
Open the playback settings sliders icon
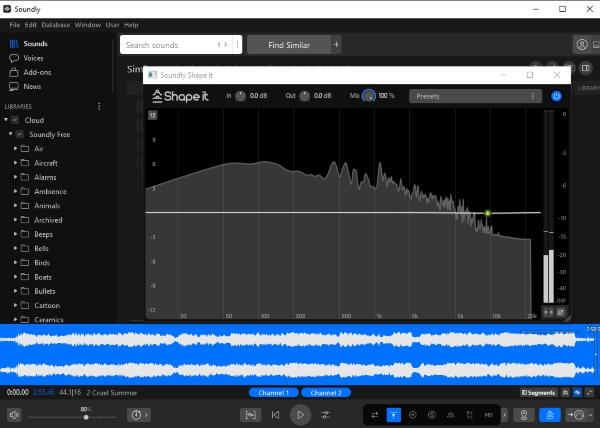click(326, 415)
